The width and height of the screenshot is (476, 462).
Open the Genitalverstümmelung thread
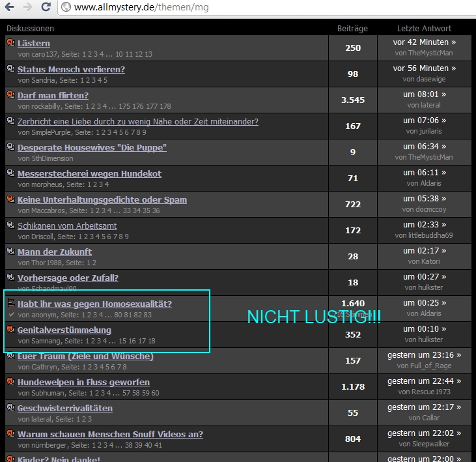point(64,330)
